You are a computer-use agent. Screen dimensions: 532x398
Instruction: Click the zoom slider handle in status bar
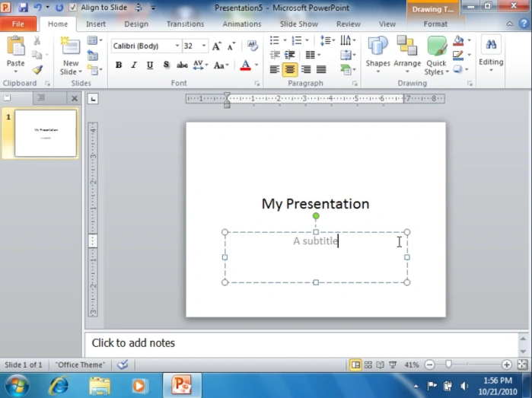448,365
